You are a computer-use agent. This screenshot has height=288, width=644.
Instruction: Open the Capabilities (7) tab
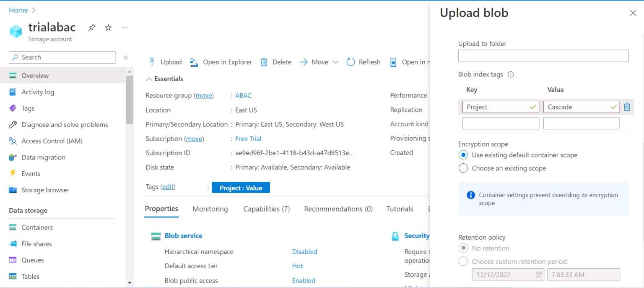tap(266, 209)
